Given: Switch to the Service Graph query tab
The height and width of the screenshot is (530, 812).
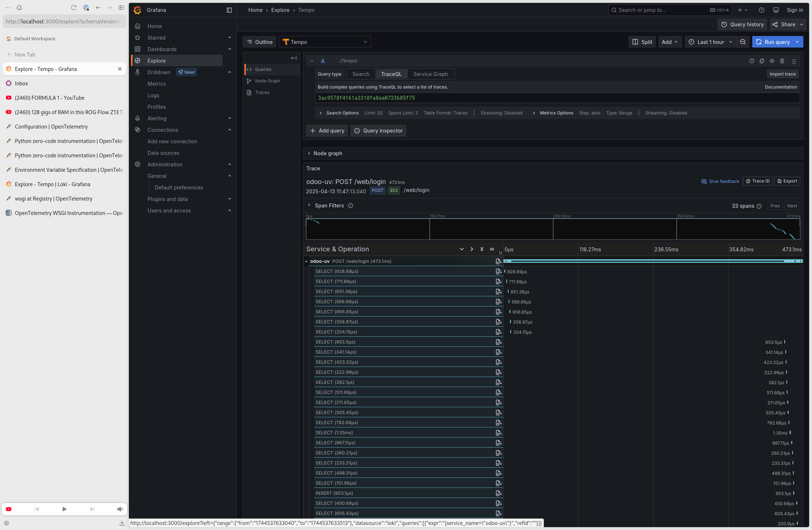Looking at the screenshot, I should click(x=430, y=74).
